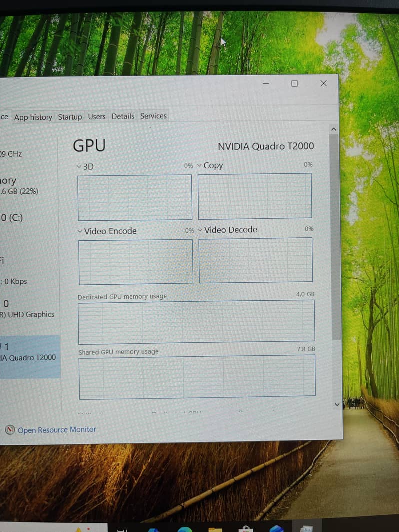Click the vertical scrollbar thumb
Screen dimensions: 399x532
coord(335,237)
